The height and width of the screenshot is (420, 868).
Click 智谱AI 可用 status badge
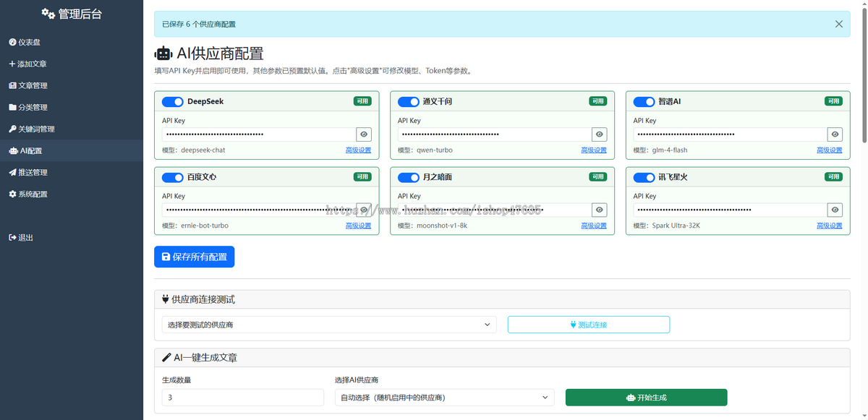point(834,101)
